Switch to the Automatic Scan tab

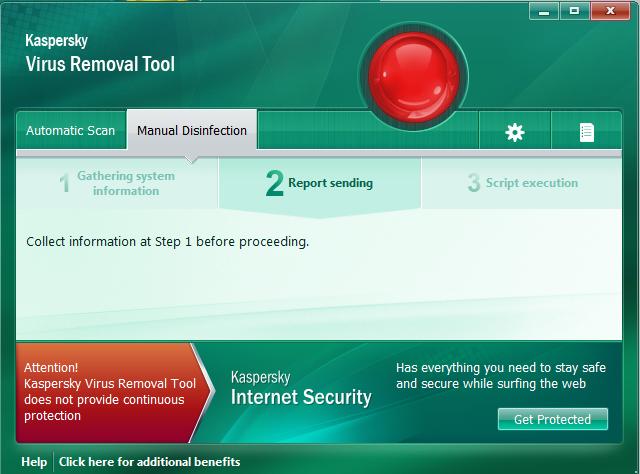71,130
